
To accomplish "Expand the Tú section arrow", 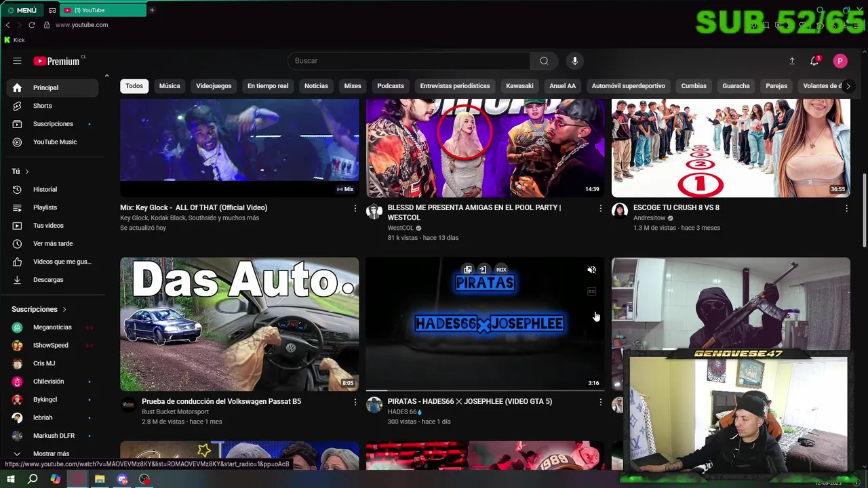I will pyautogui.click(x=26, y=172).
